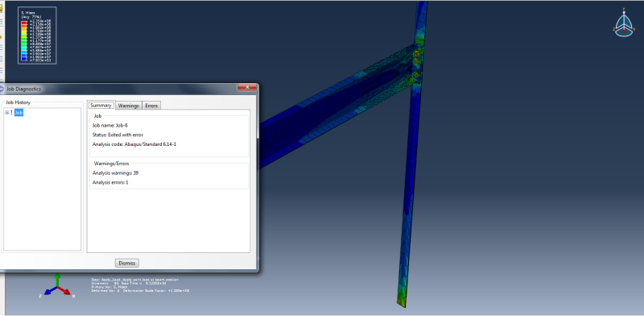Viewport: 644px width, 316px height.
Task: Click the red error exclamation icon beside Job
Action: 11,112
